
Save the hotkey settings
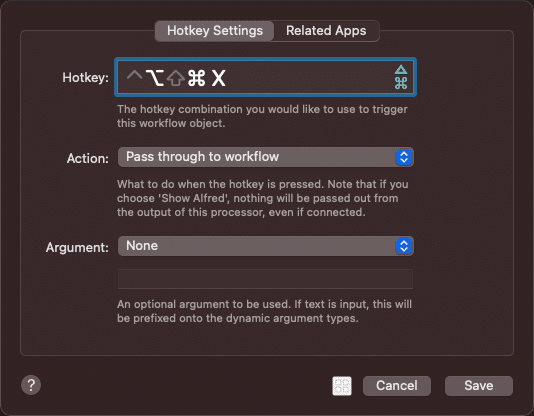pos(478,386)
